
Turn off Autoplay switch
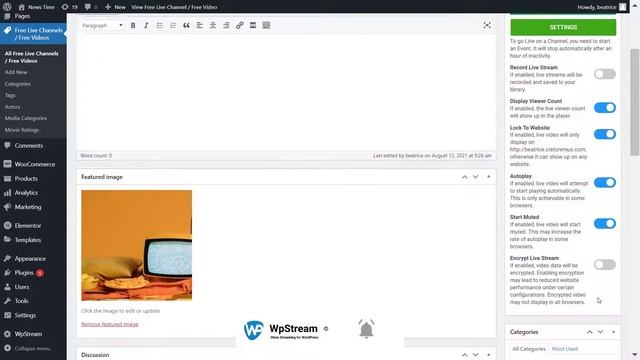pos(604,182)
